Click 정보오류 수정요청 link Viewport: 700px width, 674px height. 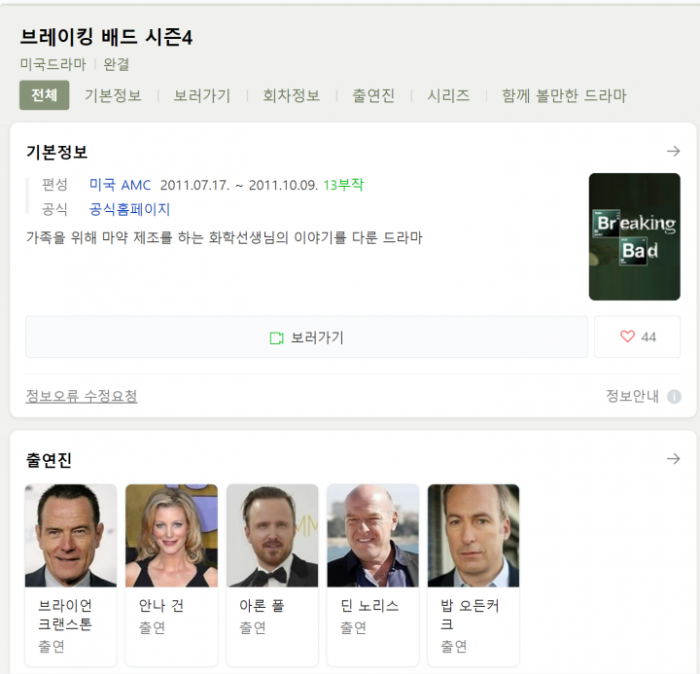point(81,396)
